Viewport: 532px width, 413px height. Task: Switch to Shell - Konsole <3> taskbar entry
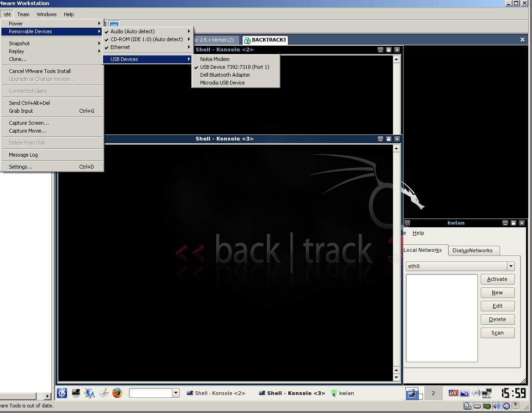292,393
